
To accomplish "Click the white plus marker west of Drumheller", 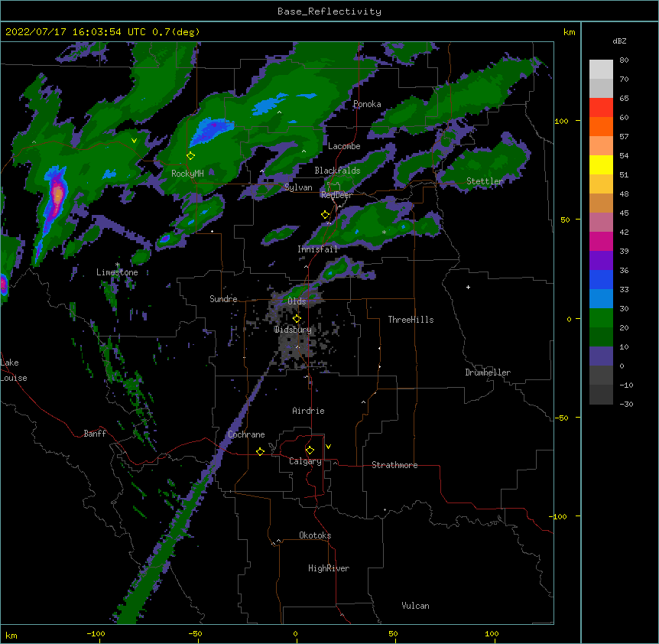I will (468, 287).
